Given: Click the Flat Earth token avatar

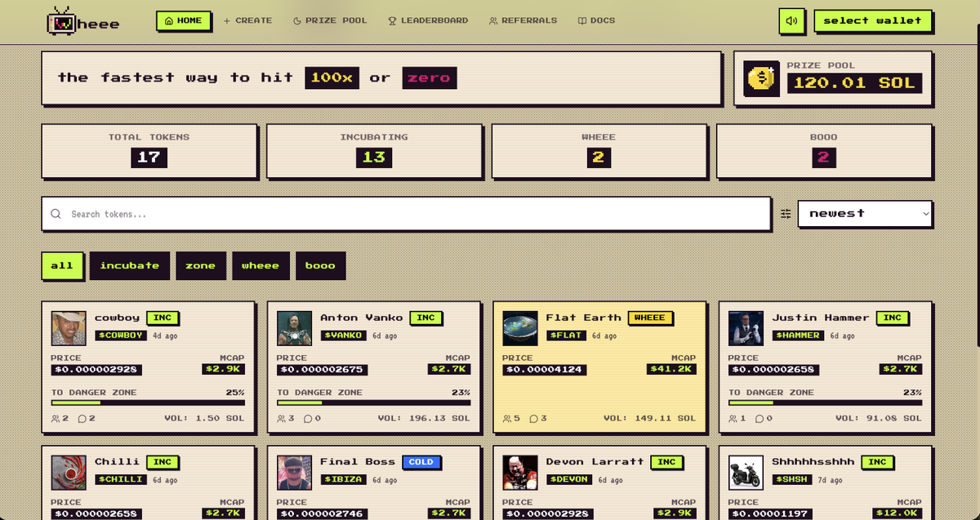Looking at the screenshot, I should pos(519,328).
